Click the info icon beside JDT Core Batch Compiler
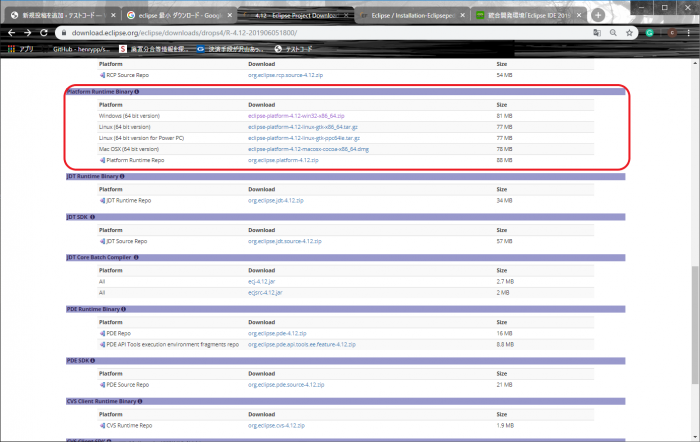The width and height of the screenshot is (700, 442). pyautogui.click(x=136, y=258)
